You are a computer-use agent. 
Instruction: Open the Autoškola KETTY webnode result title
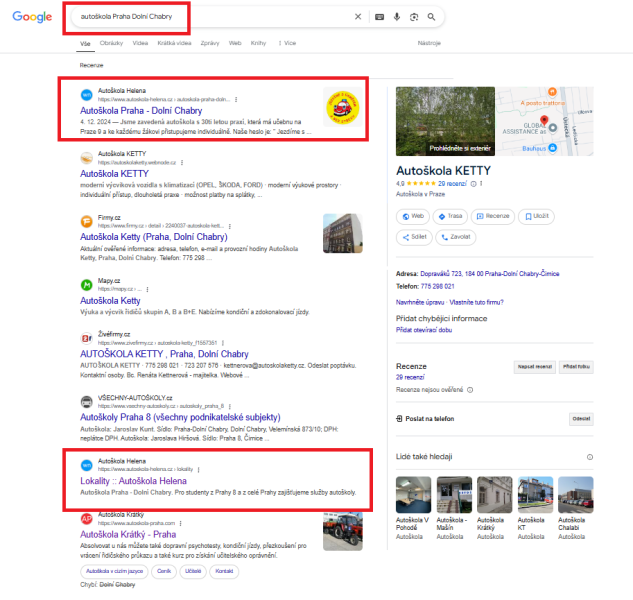point(114,174)
